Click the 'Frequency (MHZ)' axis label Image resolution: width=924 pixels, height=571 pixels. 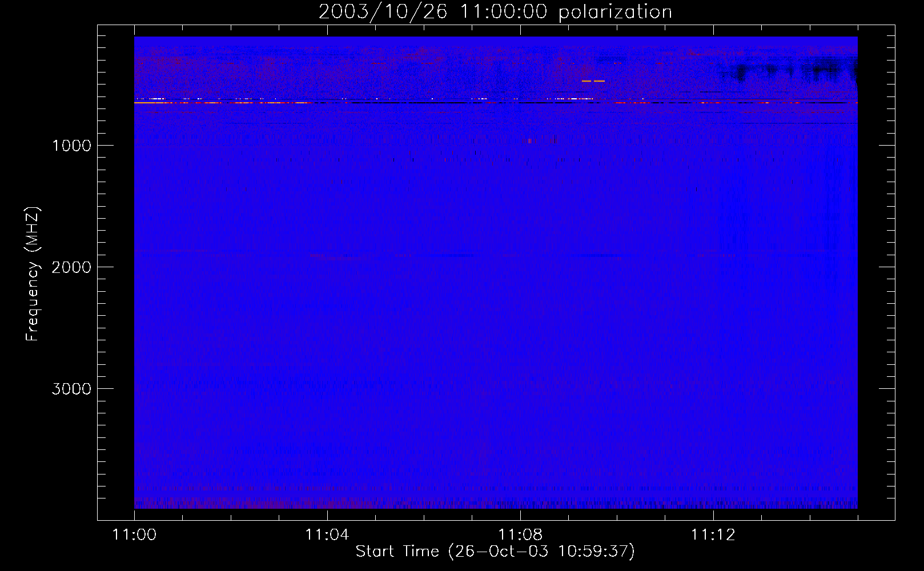[33, 274]
